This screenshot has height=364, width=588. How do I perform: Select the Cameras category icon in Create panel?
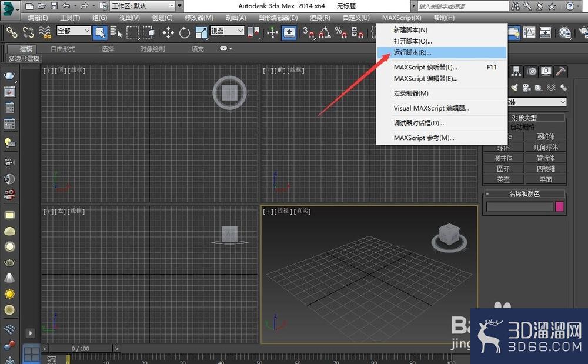(526, 88)
